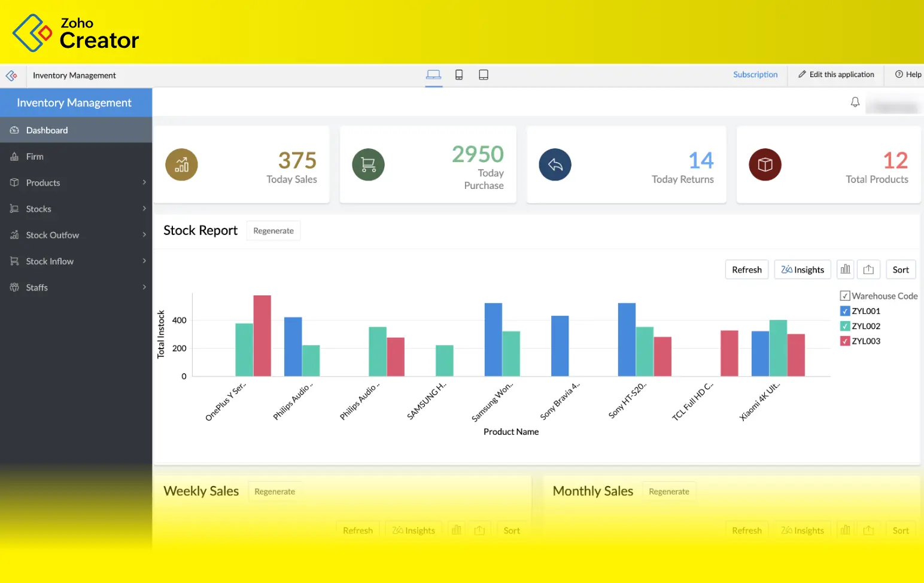Image resolution: width=924 pixels, height=583 pixels.
Task: Uncheck ZYL003 warehouse legend checkbox
Action: pos(845,341)
